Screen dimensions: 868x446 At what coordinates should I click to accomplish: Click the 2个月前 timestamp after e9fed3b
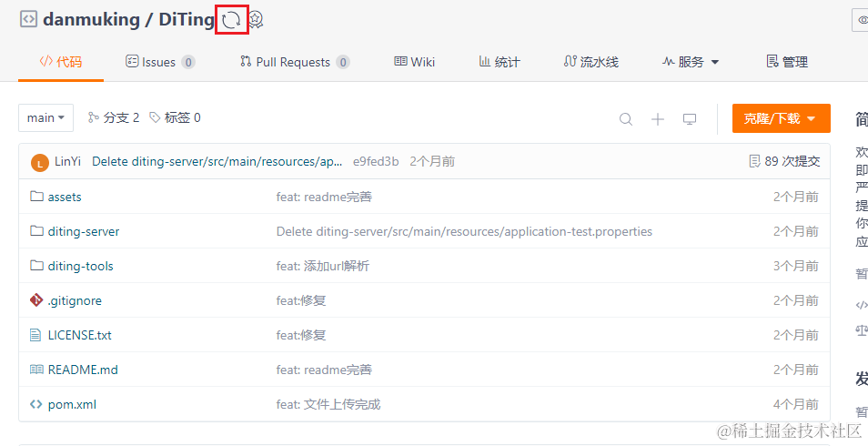coord(432,162)
